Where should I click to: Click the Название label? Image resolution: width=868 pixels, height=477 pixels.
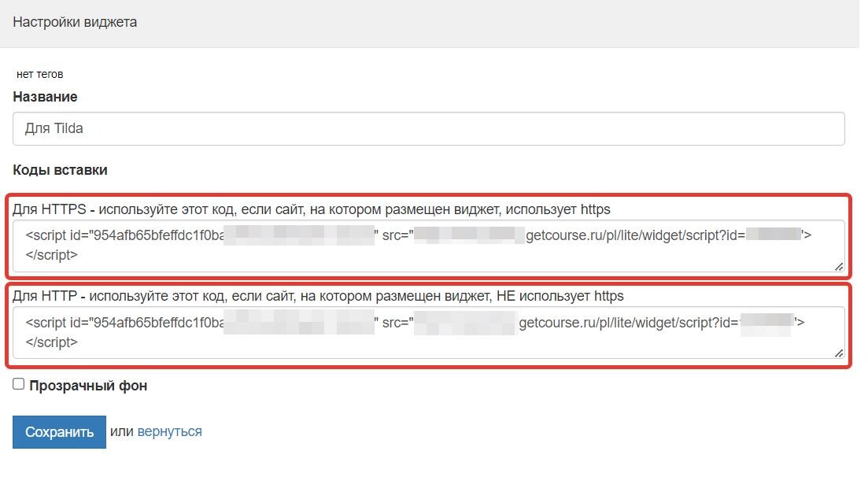pos(45,97)
